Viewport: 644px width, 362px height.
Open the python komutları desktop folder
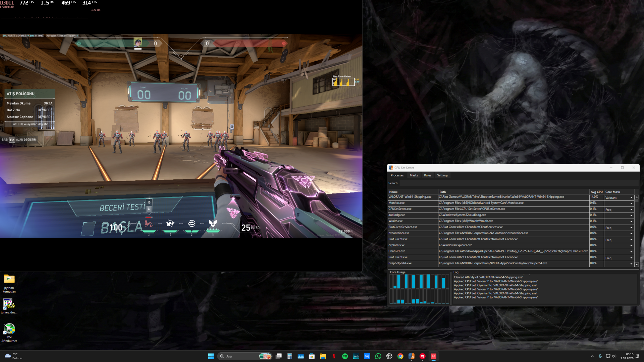point(9,279)
